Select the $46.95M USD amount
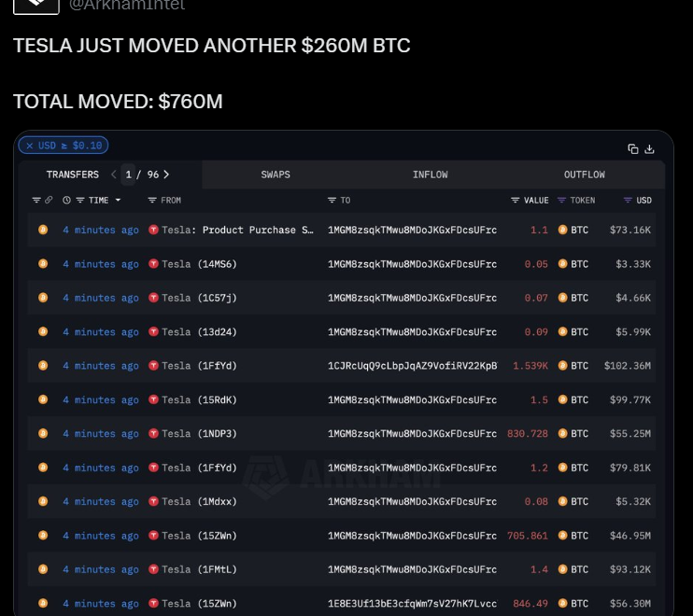The height and width of the screenshot is (616, 693). pyautogui.click(x=630, y=536)
